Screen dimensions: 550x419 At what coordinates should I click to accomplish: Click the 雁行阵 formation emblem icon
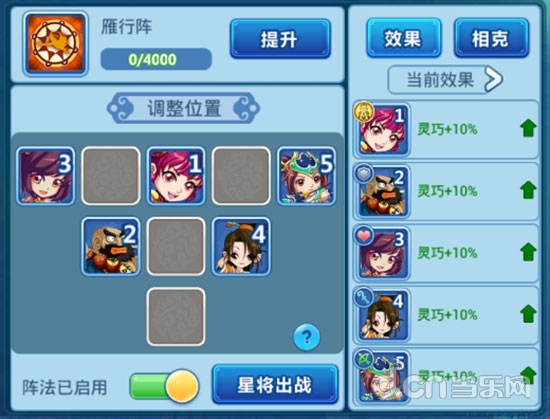point(55,44)
